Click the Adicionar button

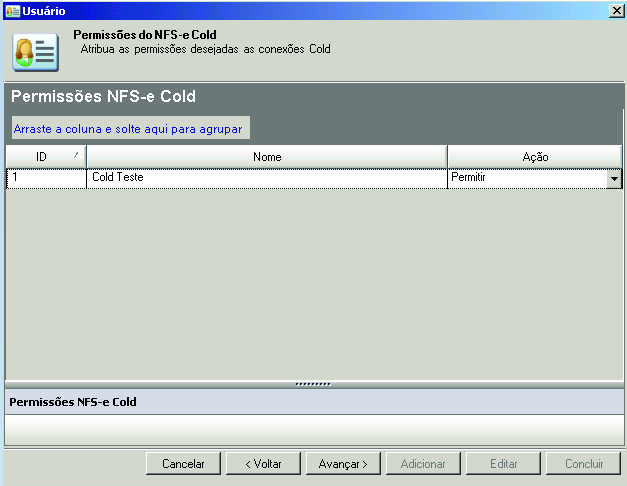(423, 464)
